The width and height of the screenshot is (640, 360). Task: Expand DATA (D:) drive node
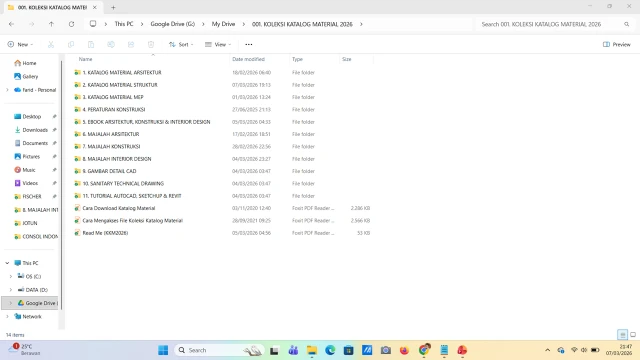tap(11, 290)
